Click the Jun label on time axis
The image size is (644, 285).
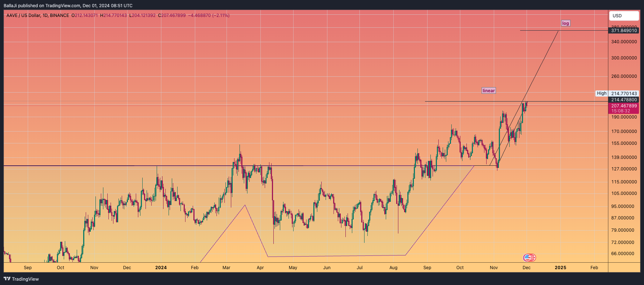click(x=327, y=268)
